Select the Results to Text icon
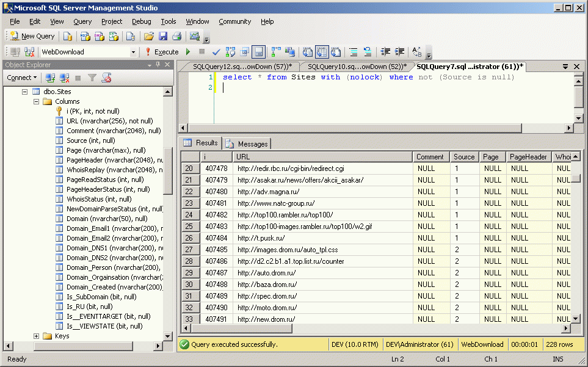 tap(308, 52)
